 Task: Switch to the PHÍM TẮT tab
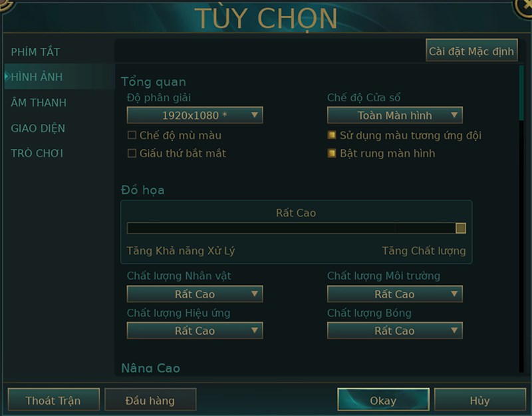(35, 52)
